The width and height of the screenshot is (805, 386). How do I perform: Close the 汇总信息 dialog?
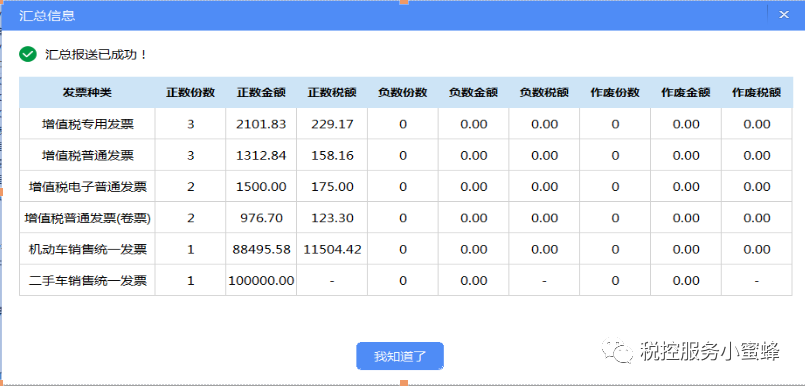click(784, 14)
